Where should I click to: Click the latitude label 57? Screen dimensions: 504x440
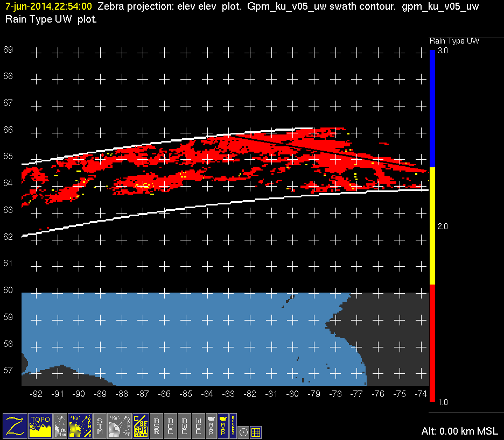(8, 370)
